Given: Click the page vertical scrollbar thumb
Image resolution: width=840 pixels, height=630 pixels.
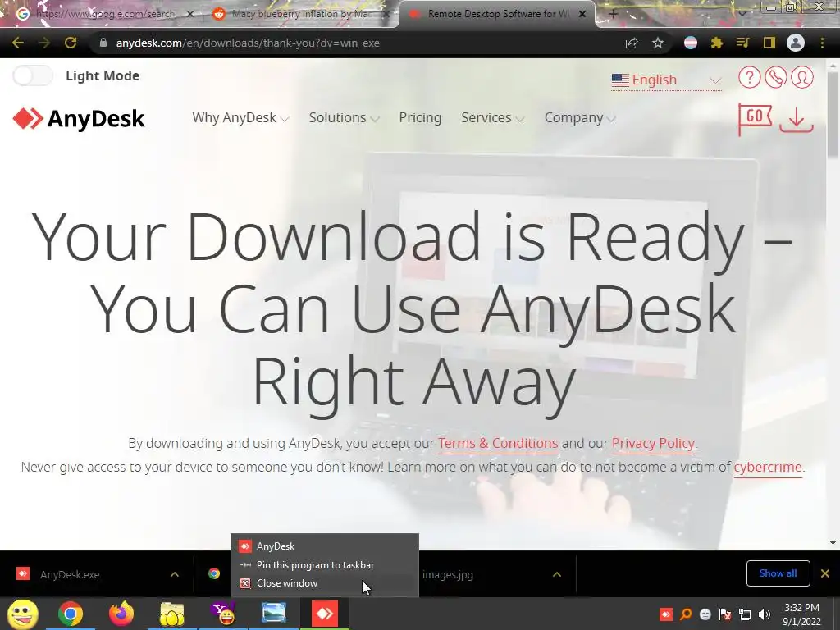Looking at the screenshot, I should tap(833, 114).
